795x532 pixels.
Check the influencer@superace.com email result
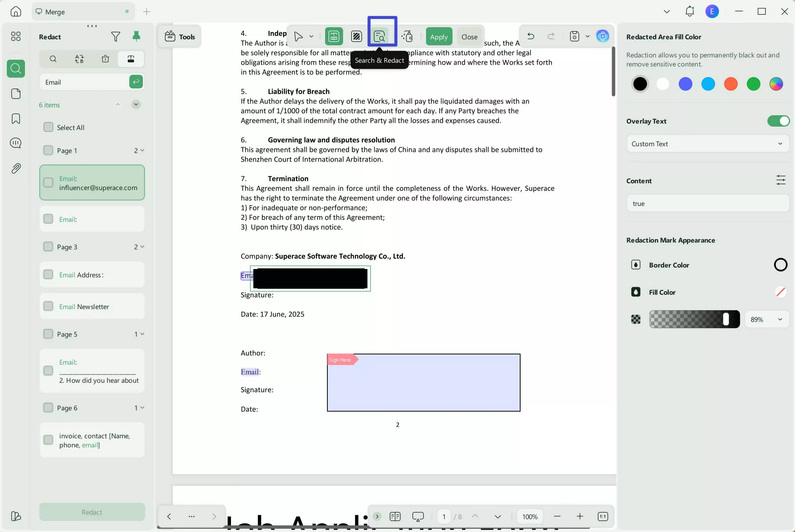[x=48, y=182]
